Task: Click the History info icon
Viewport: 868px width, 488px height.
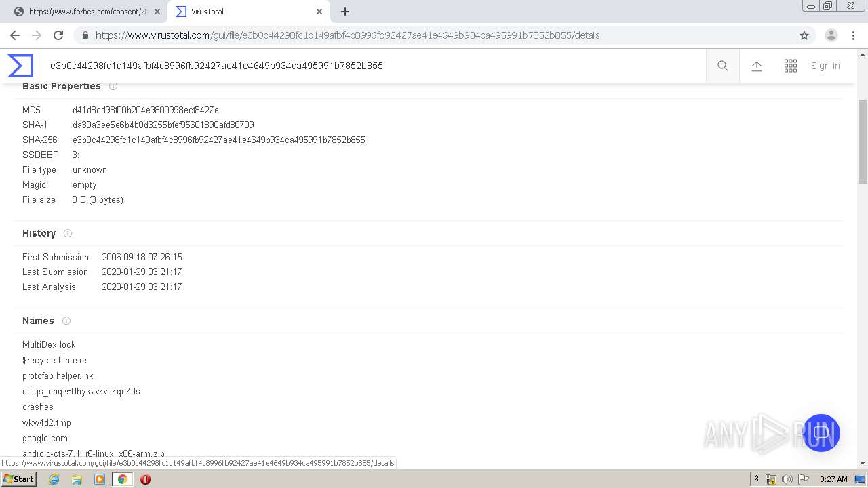Action: coord(68,233)
